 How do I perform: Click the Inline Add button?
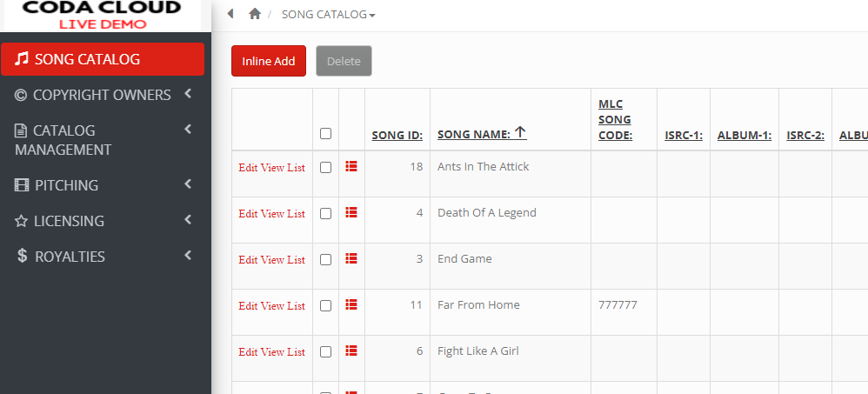coord(269,61)
